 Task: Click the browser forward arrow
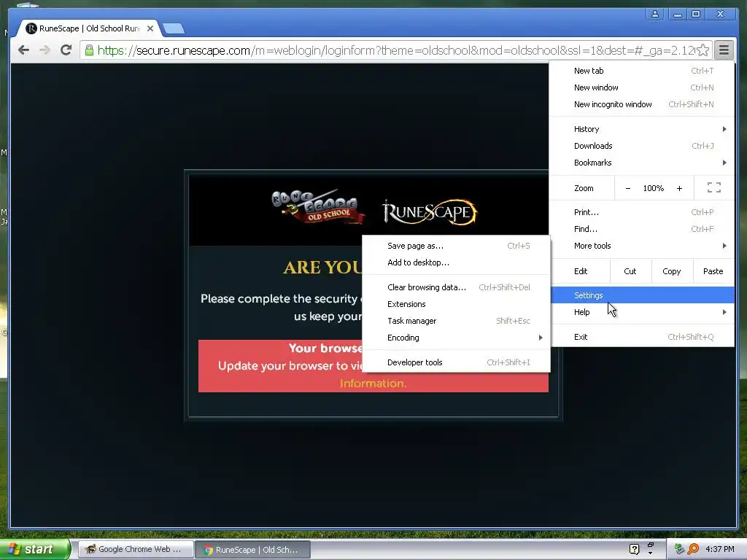pos(44,50)
